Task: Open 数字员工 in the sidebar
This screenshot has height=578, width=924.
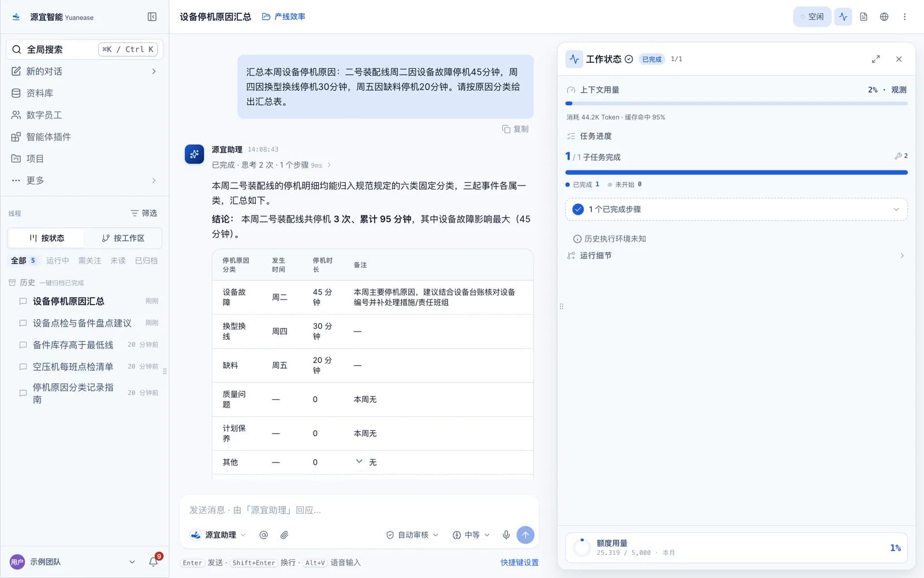Action: click(x=84, y=115)
